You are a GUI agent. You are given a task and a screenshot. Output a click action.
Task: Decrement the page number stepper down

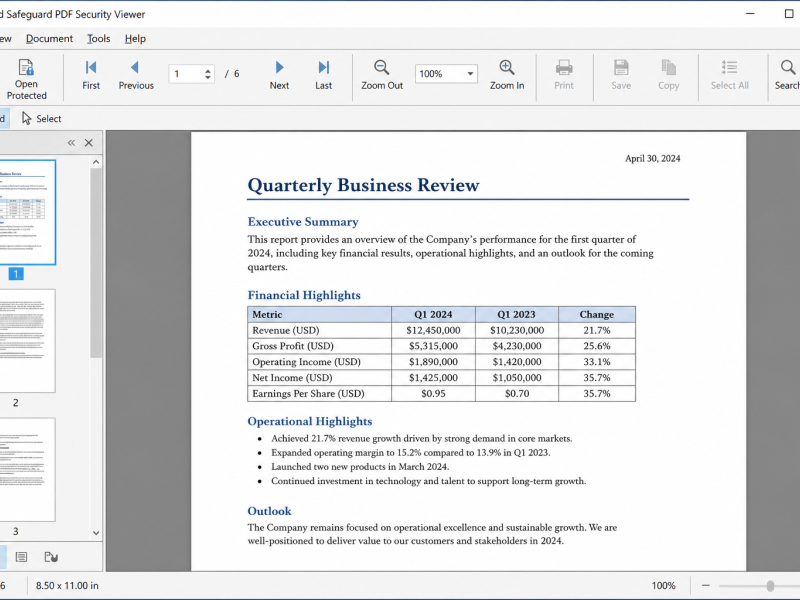click(x=208, y=78)
